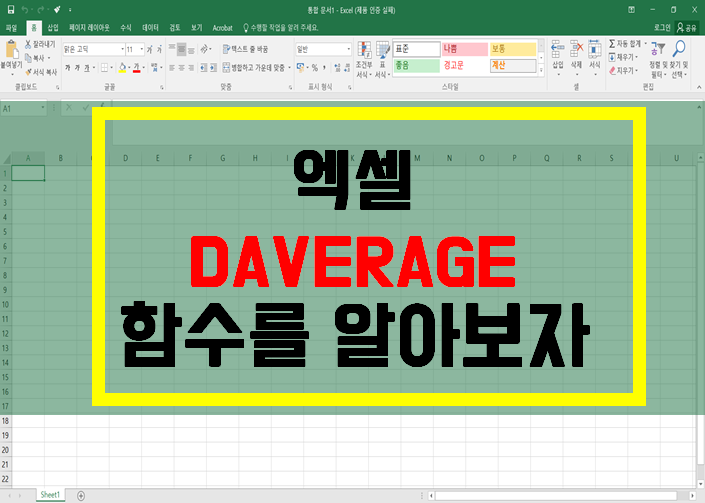Apply the Bad (나쁨) cell style
The width and height of the screenshot is (705, 503).
click(x=464, y=49)
